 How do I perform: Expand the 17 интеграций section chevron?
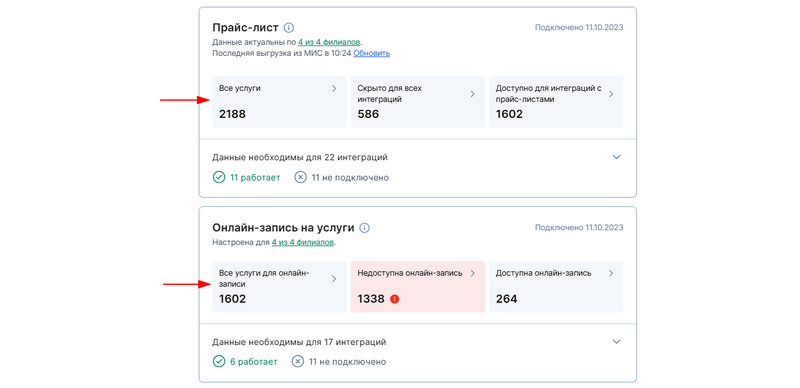pos(616,342)
